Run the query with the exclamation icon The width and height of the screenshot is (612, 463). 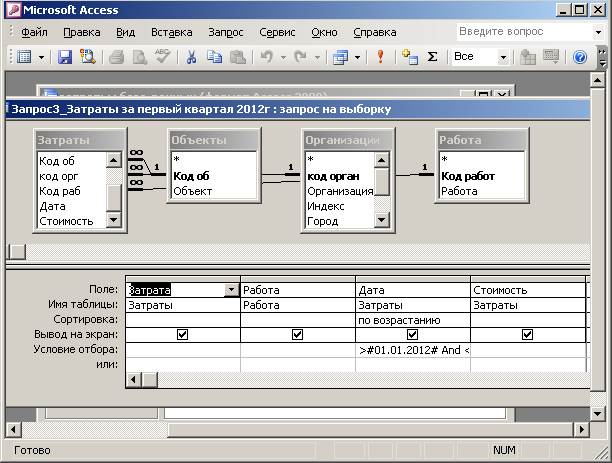[x=380, y=57]
